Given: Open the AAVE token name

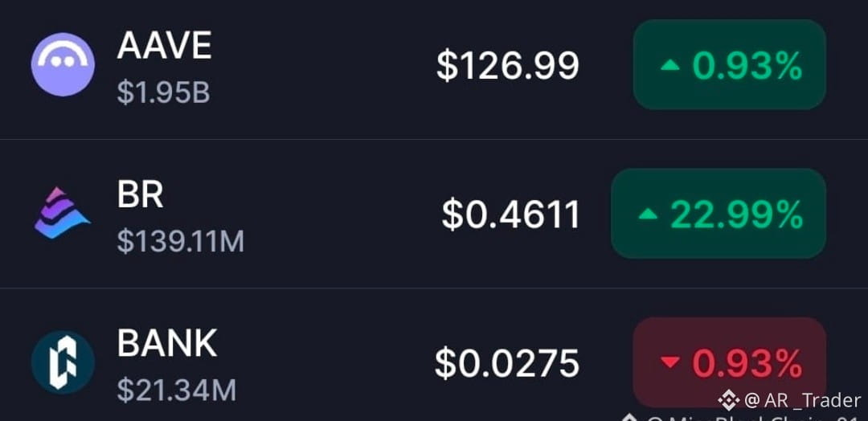Looking at the screenshot, I should point(165,46).
